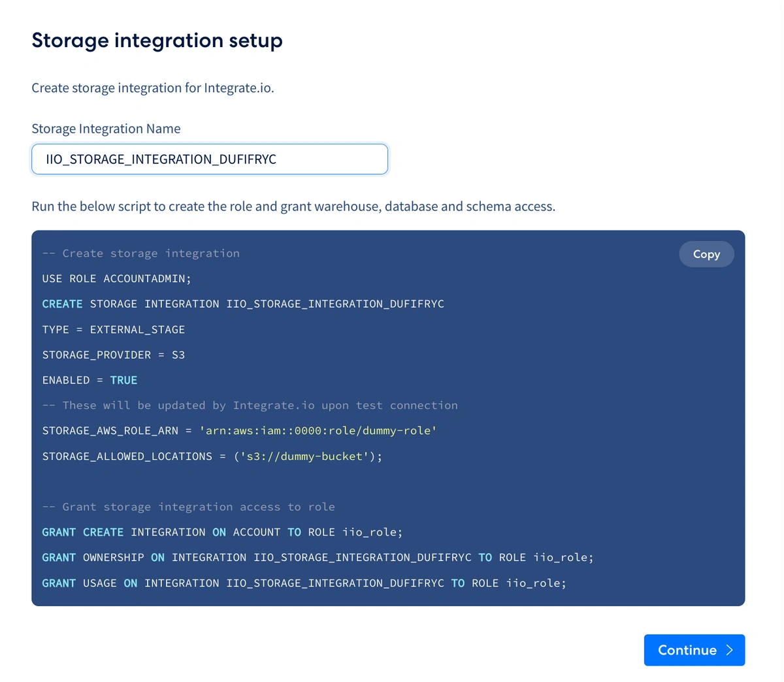Click the 'ENABLED = TRUE' code line
The image size is (784, 682).
coord(90,380)
